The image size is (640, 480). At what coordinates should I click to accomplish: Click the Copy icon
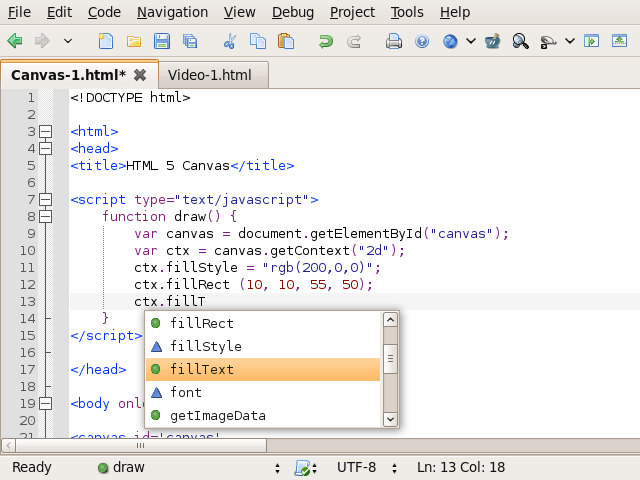(x=258, y=41)
